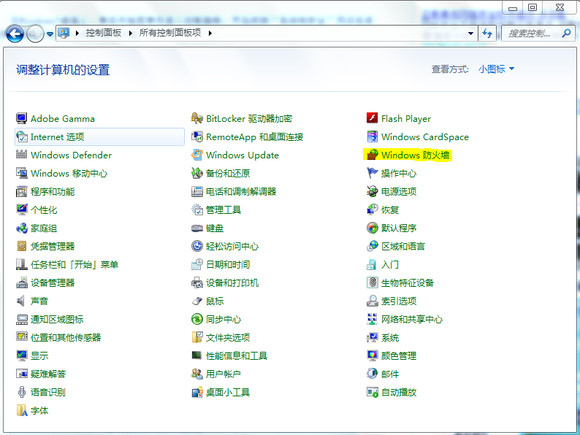Image resolution: width=580 pixels, height=435 pixels.
Task: Open the 设备管理器 icon
Action: click(22, 283)
